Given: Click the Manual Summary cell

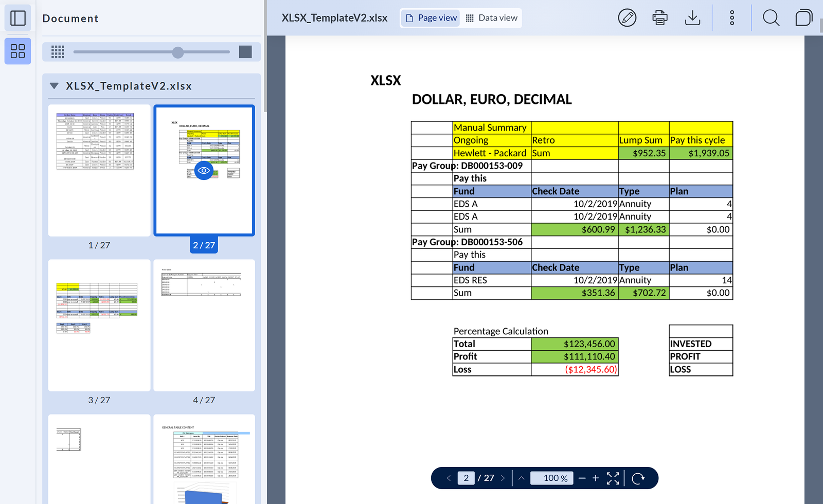Looking at the screenshot, I should pyautogui.click(x=492, y=128).
